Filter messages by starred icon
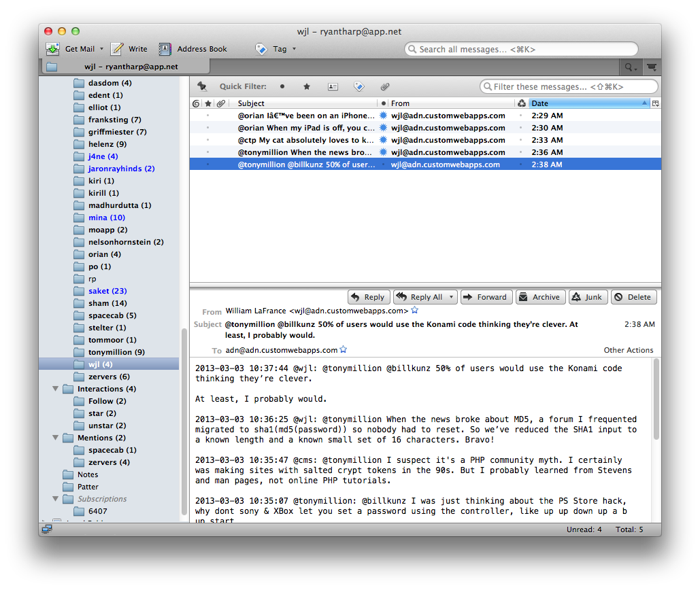This screenshot has width=700, height=590. [307, 86]
